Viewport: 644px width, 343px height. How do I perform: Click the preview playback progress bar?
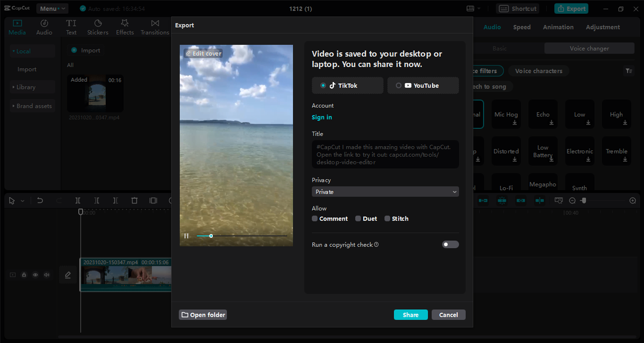tap(242, 236)
